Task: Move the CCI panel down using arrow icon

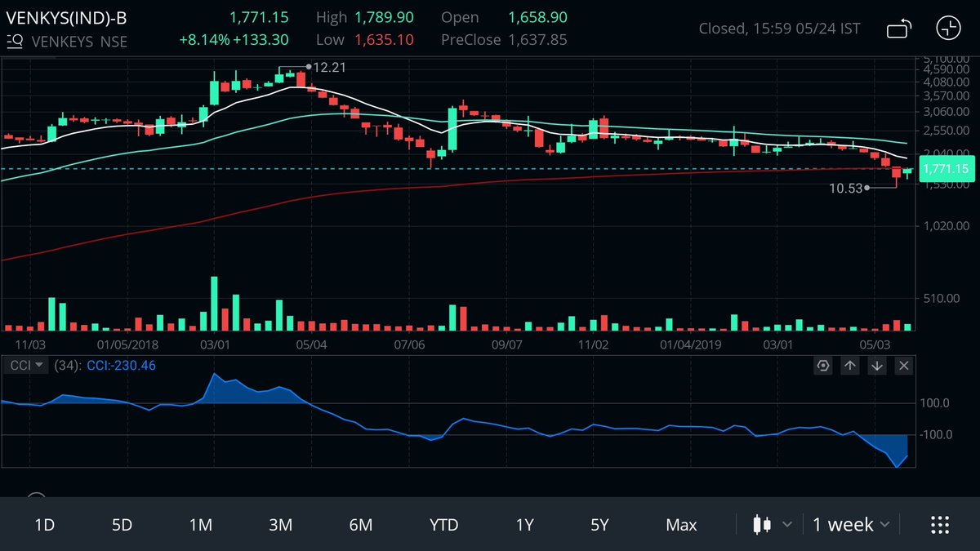Action: tap(876, 366)
